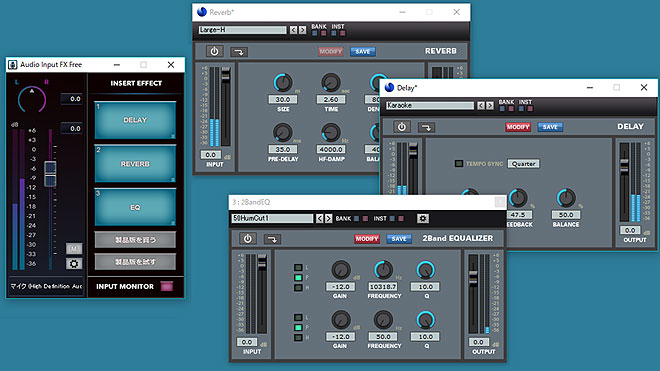This screenshot has width=660, height=371.
Task: Open the Quarter tempo sync dropdown
Action: point(524,163)
